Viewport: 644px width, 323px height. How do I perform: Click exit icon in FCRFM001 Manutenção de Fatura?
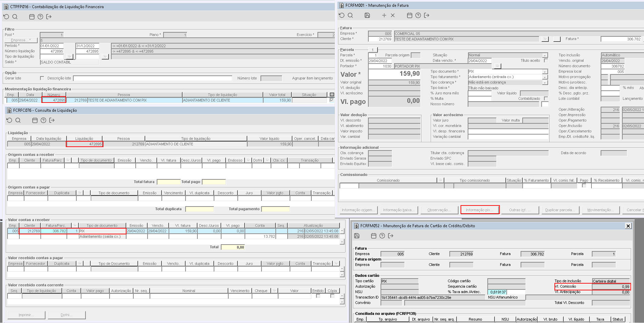(427, 15)
